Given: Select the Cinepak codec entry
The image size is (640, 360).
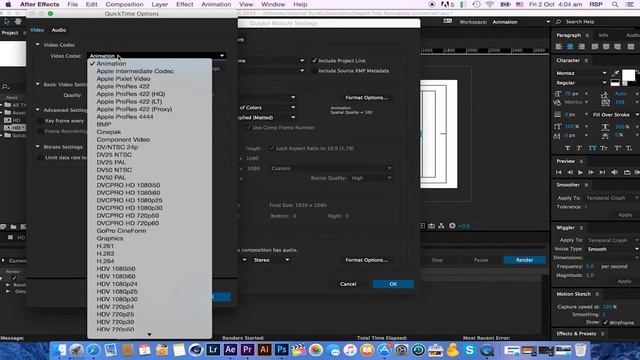Looking at the screenshot, I should (x=109, y=132).
